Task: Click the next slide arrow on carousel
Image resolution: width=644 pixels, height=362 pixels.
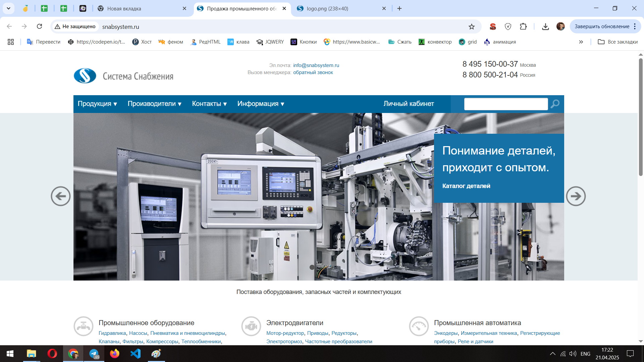Action: (576, 196)
